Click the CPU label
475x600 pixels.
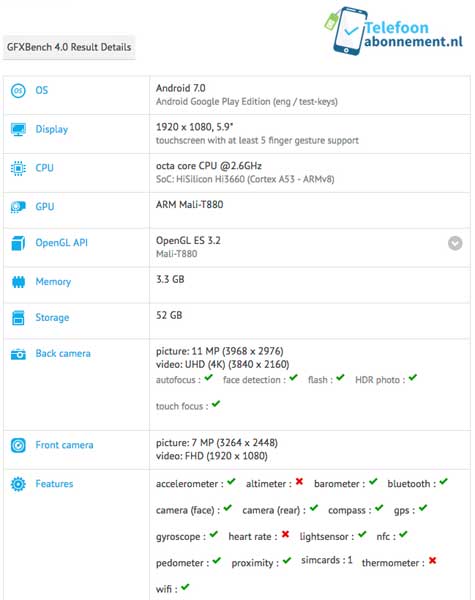point(44,168)
